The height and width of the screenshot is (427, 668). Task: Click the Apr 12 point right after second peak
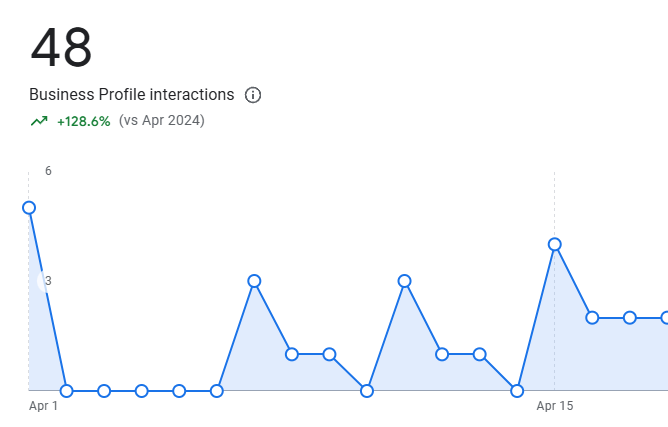pos(442,355)
